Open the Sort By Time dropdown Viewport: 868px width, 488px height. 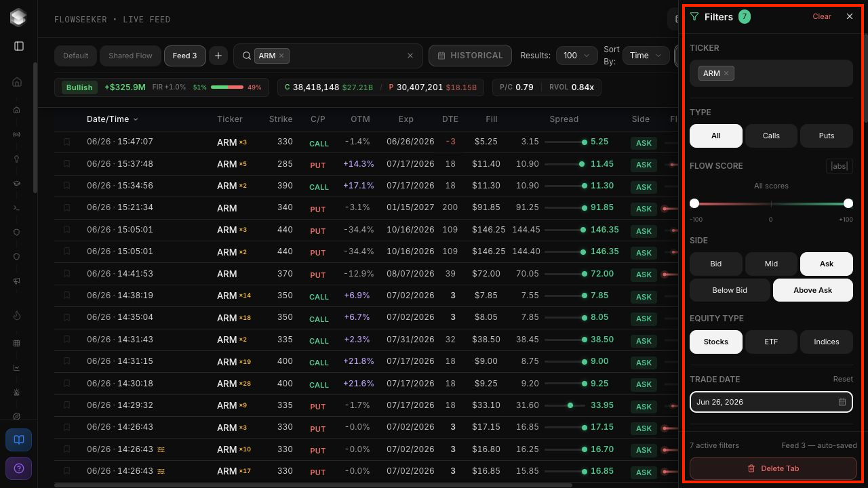click(x=646, y=56)
